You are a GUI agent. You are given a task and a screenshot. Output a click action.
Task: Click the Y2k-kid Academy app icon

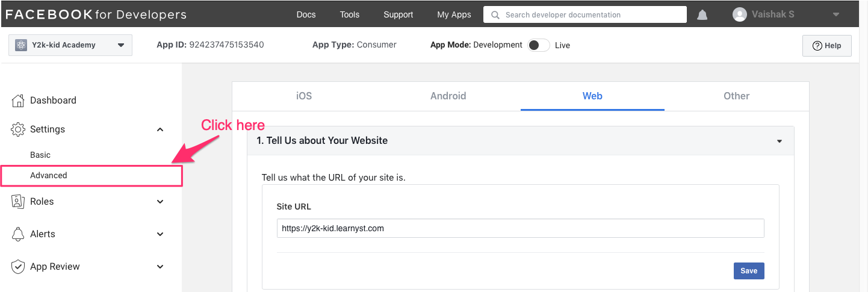[x=21, y=45]
